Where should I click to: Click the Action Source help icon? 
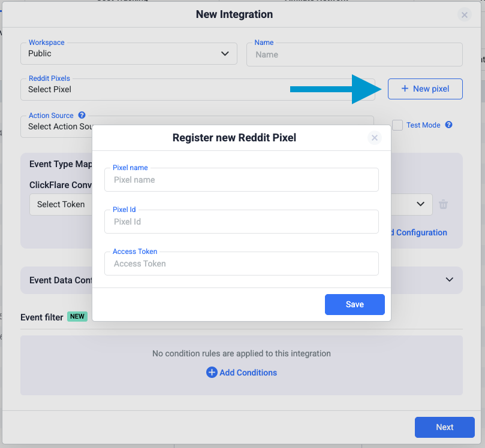[82, 115]
